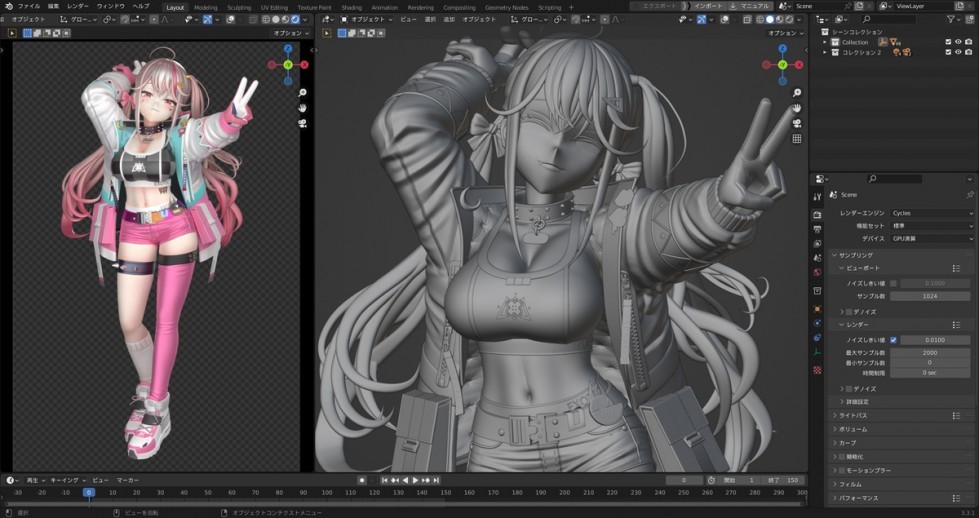Expand コレクション 2 in the outliner

click(825, 52)
